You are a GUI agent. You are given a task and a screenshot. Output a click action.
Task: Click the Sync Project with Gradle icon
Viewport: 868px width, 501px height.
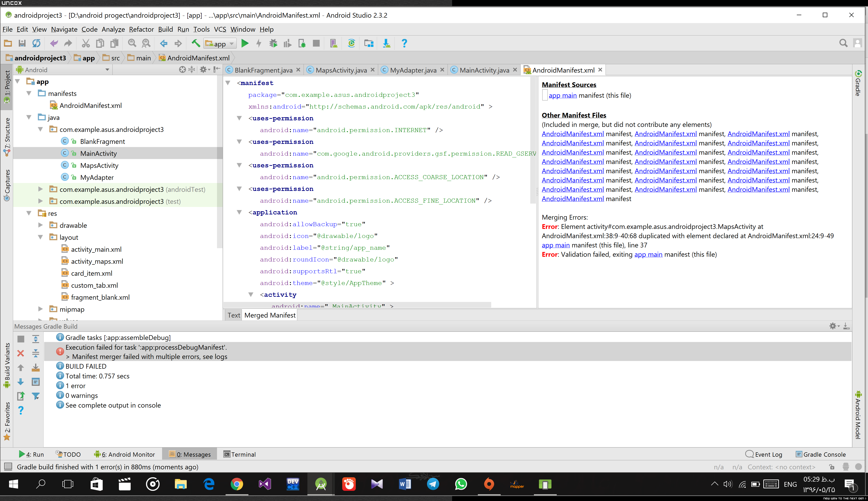coord(351,43)
